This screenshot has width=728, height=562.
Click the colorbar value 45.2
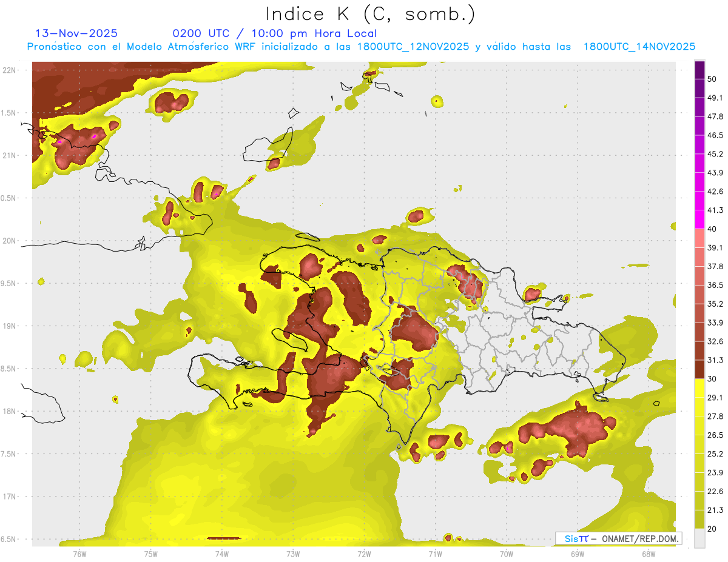(x=715, y=155)
